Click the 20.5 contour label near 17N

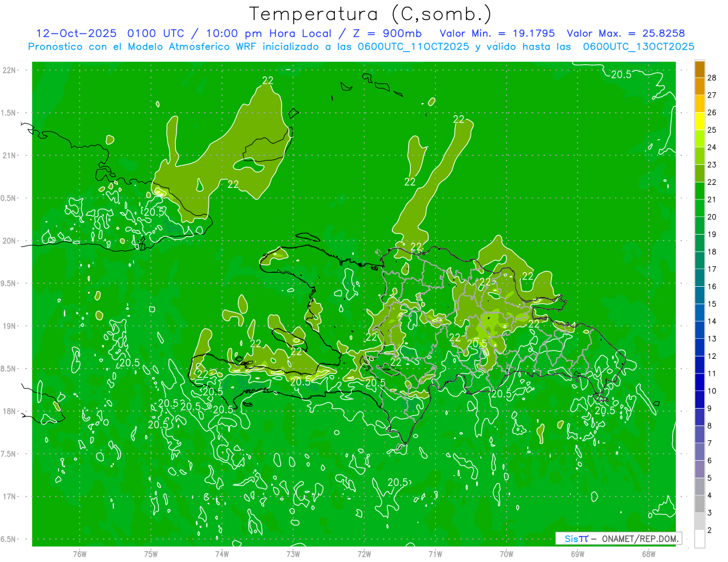coord(398,483)
